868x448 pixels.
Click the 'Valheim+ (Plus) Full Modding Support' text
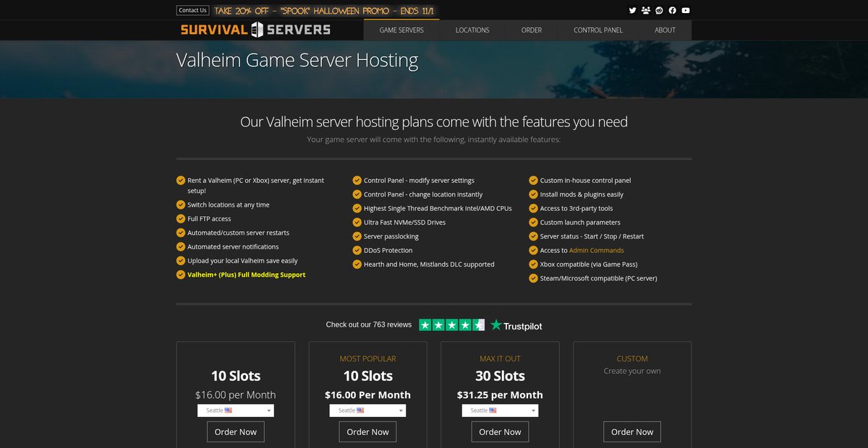(x=247, y=275)
